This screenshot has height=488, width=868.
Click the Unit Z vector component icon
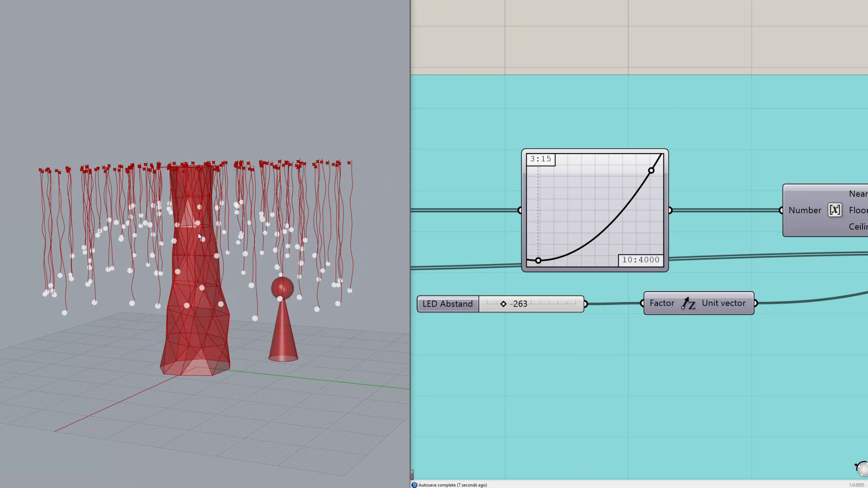(688, 303)
